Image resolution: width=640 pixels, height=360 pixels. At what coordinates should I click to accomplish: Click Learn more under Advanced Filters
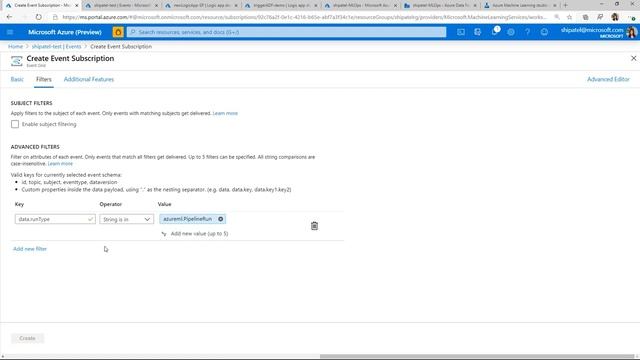(60, 164)
